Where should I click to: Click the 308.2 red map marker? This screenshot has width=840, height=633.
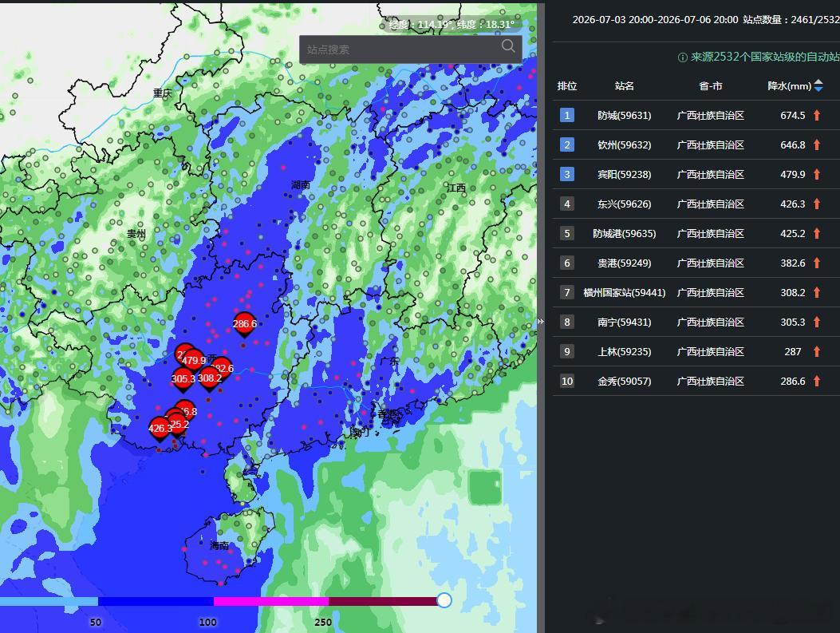210,378
